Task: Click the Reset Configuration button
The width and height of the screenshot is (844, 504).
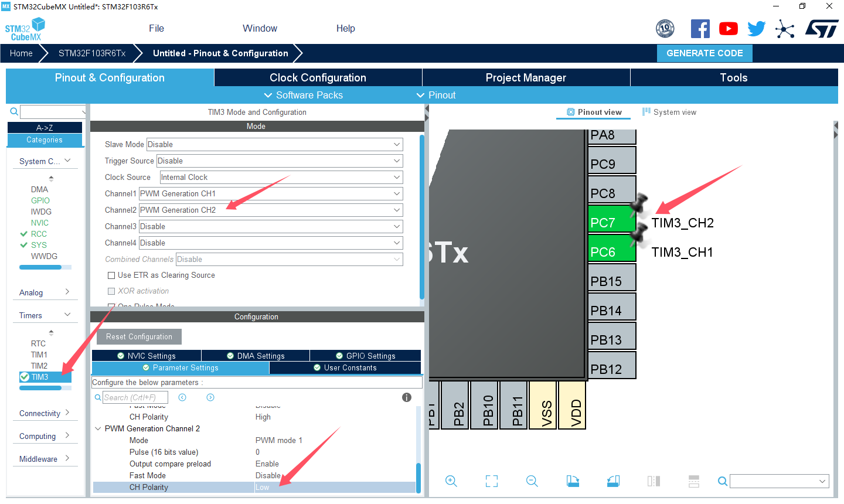Action: (x=139, y=337)
